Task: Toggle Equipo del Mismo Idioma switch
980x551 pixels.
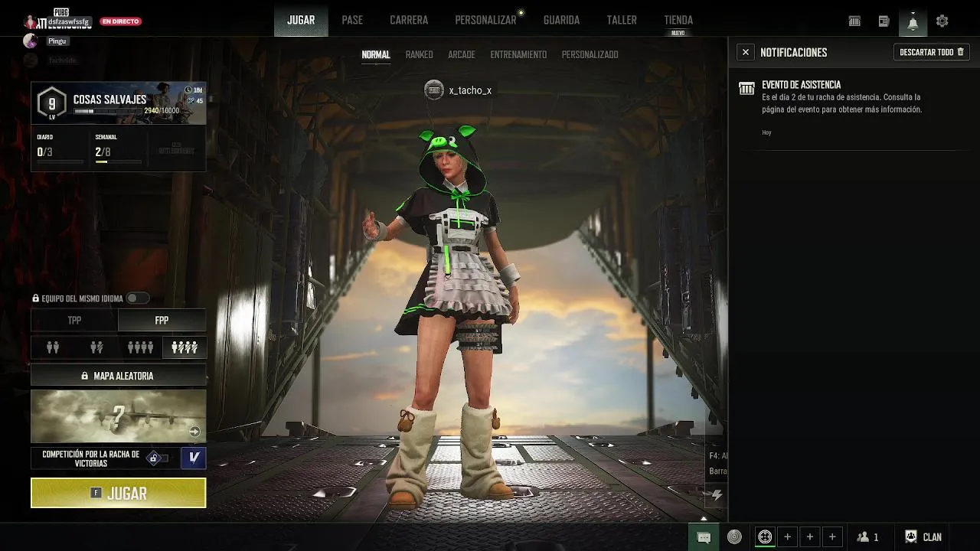Action: (138, 298)
